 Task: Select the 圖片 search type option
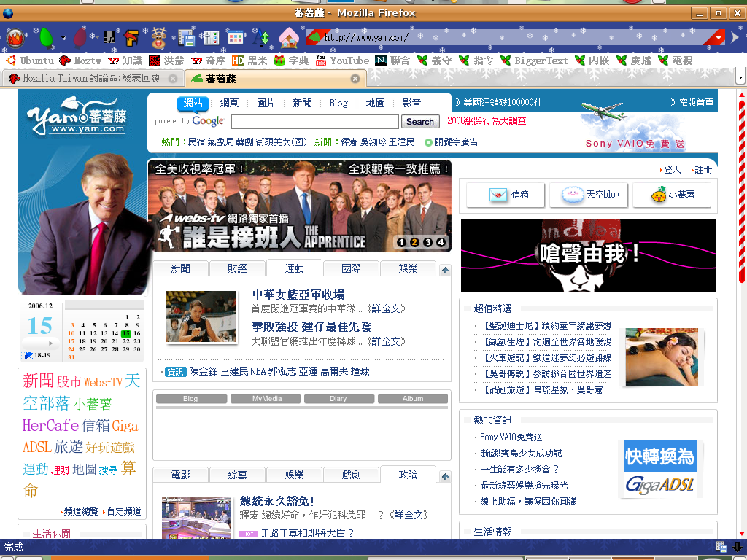pyautogui.click(x=266, y=103)
